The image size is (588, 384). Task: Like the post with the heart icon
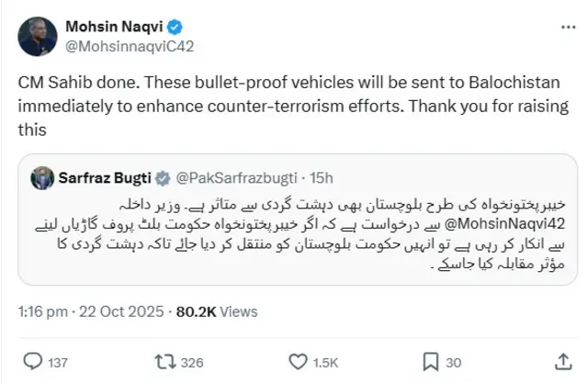(x=296, y=362)
